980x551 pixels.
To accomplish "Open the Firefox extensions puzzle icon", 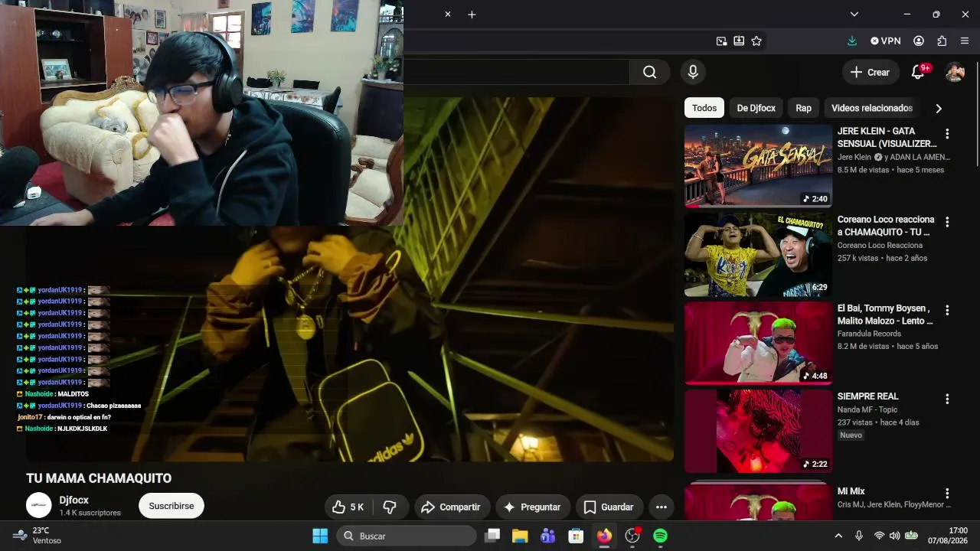I will click(942, 41).
